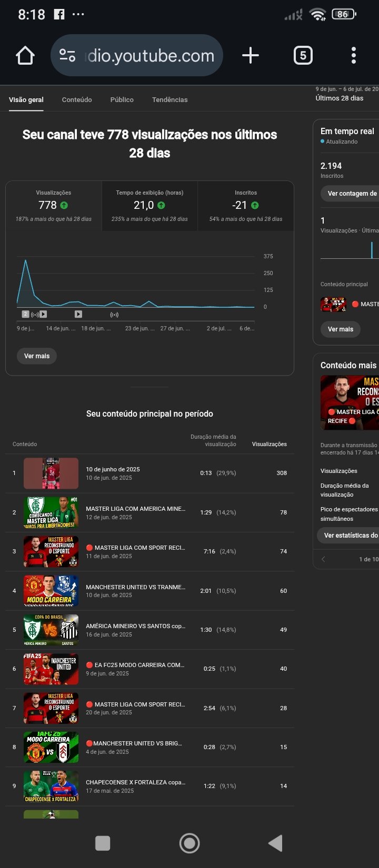379x868 pixels.
Task: Tap the Android home circle button
Action: (x=189, y=843)
